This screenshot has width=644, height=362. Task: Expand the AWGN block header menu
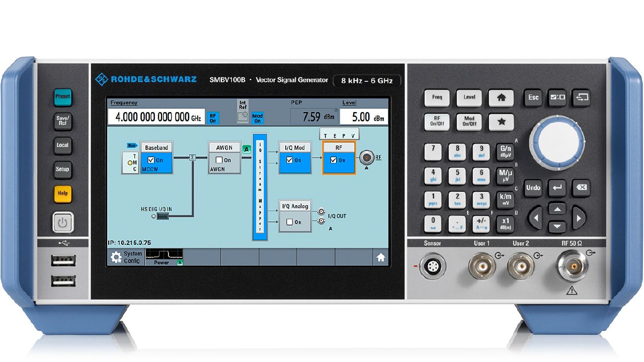pyautogui.click(x=224, y=147)
